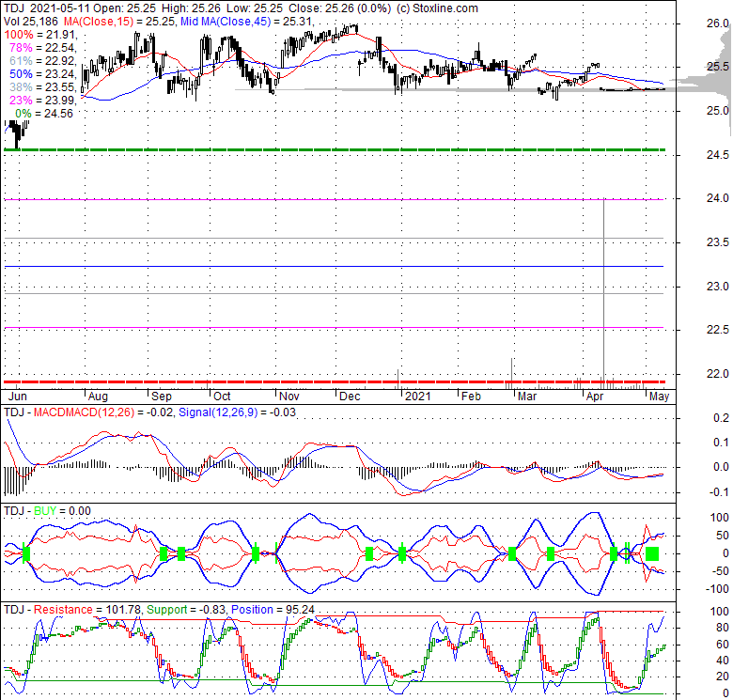
Task: Click the '22.0' price axis label
Action: click(x=718, y=373)
